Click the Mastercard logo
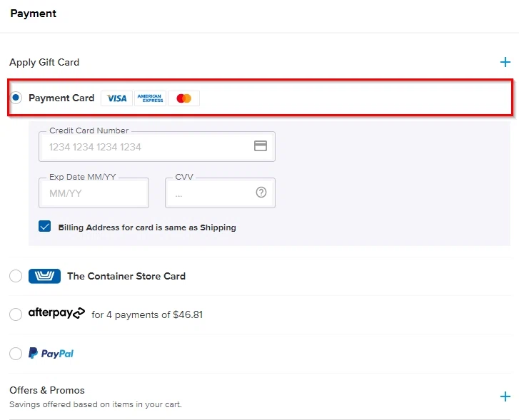 pyautogui.click(x=184, y=98)
